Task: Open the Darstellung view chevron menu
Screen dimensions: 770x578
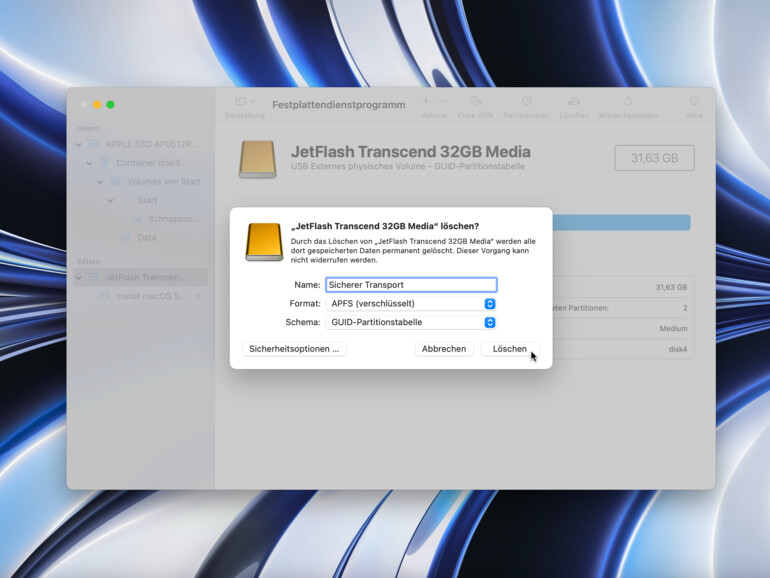Action: 253,101
